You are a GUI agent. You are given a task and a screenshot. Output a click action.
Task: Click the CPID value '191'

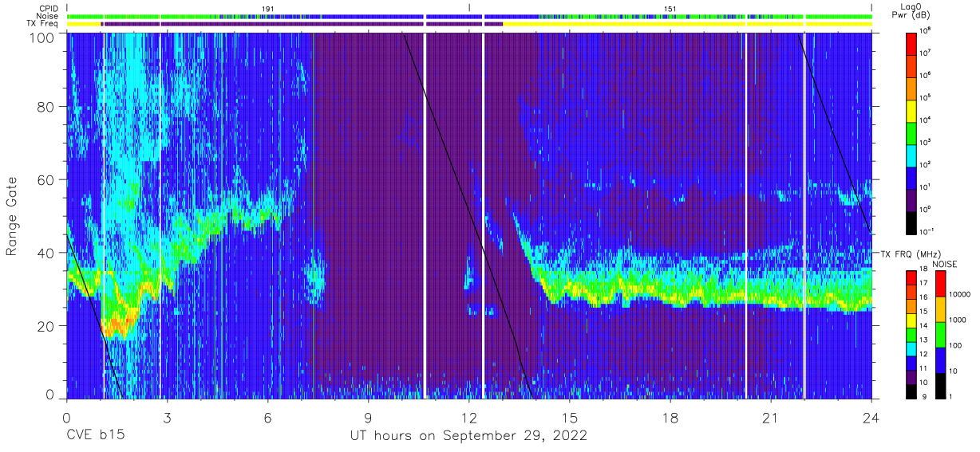pos(267,8)
